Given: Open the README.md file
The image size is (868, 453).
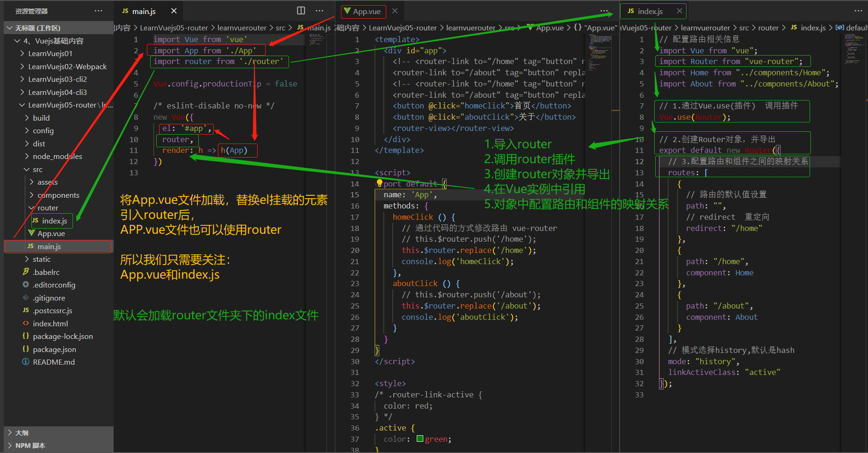Looking at the screenshot, I should click(x=58, y=362).
